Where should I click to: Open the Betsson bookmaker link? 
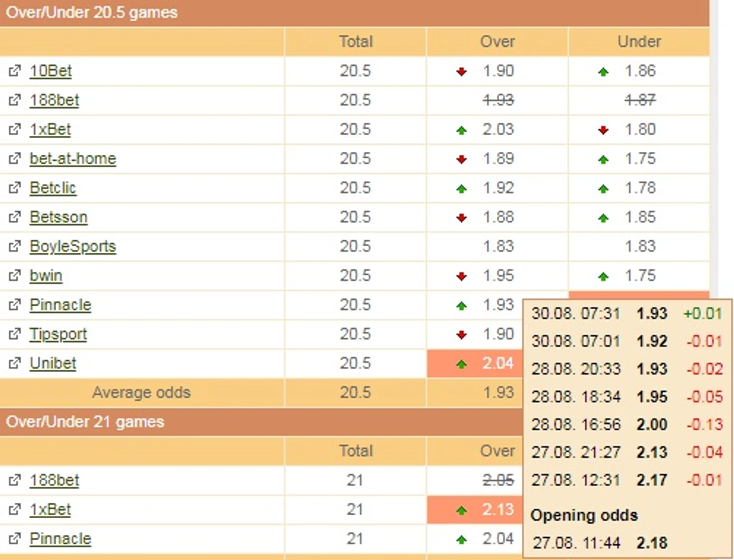(58, 217)
